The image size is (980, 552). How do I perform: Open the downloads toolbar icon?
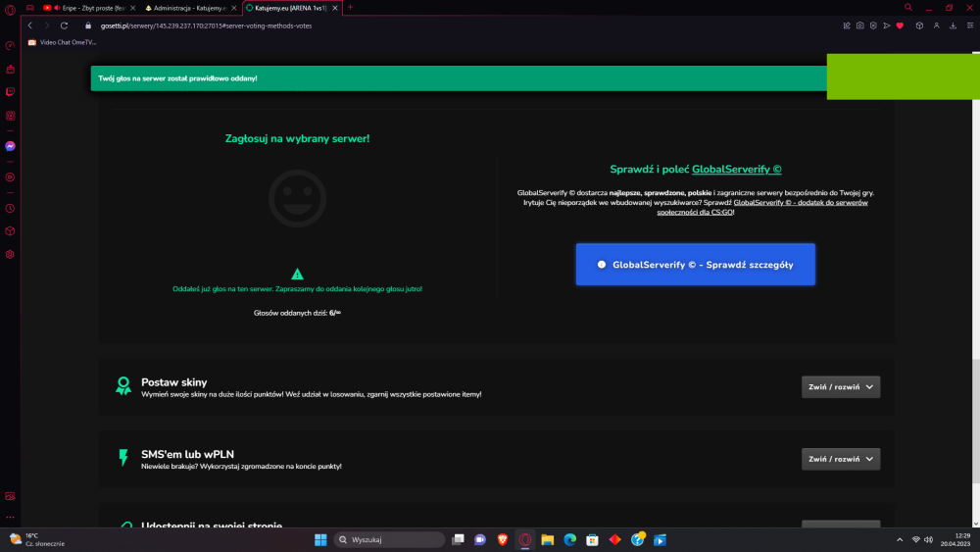pyautogui.click(x=954, y=25)
